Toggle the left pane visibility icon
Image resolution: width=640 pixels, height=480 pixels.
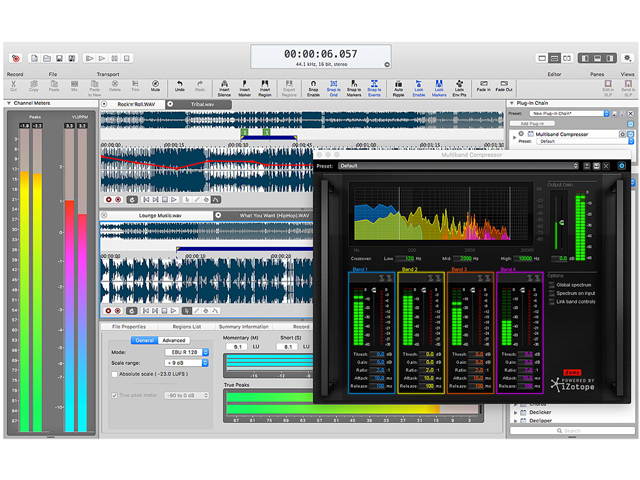[x=585, y=58]
